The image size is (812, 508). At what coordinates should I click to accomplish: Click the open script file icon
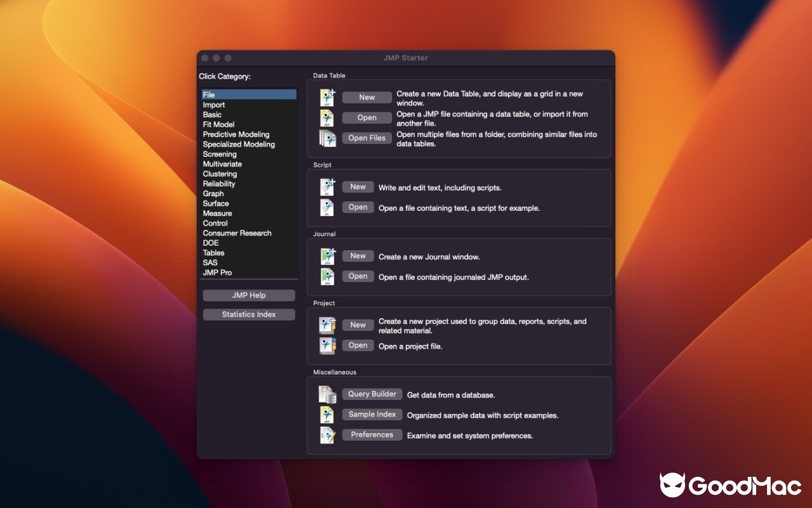(327, 207)
